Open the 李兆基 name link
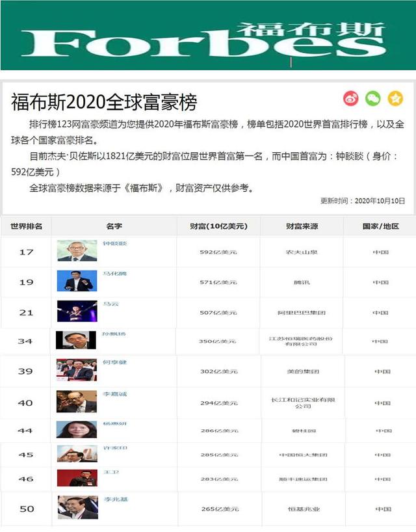Image resolution: width=416 pixels, height=532 pixels. click(116, 499)
